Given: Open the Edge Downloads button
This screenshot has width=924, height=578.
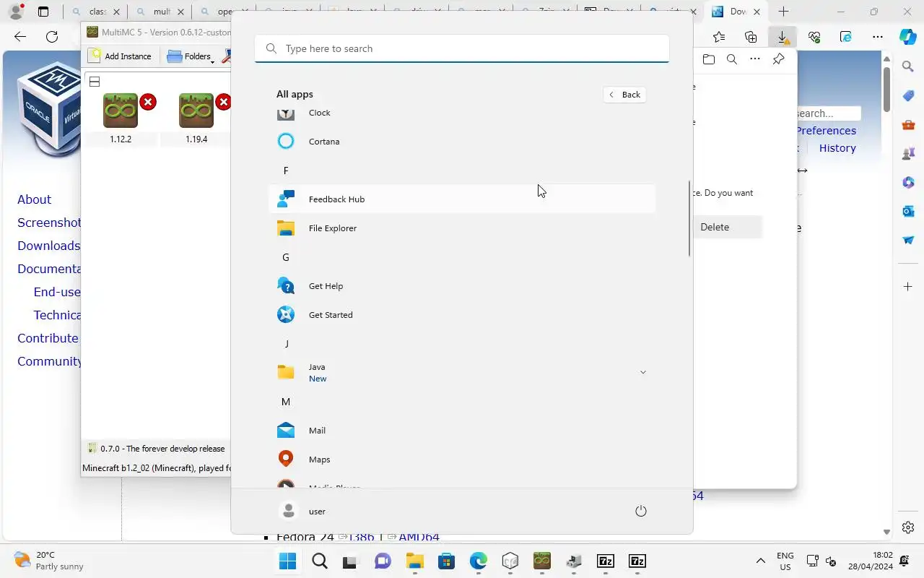Looking at the screenshot, I should (783, 37).
